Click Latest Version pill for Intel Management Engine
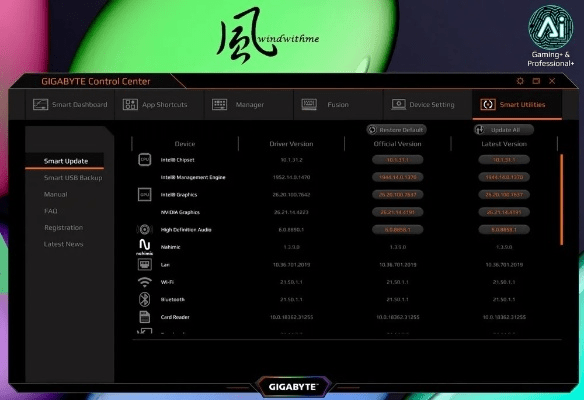 pos(504,177)
